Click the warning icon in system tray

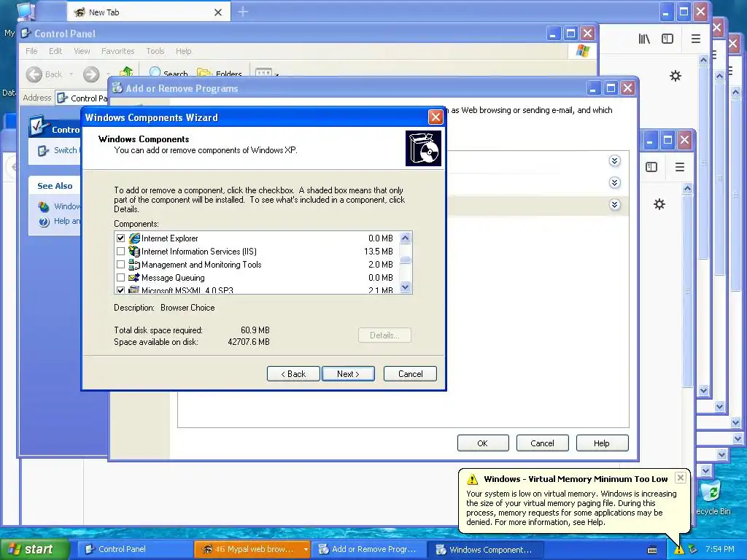(x=678, y=549)
